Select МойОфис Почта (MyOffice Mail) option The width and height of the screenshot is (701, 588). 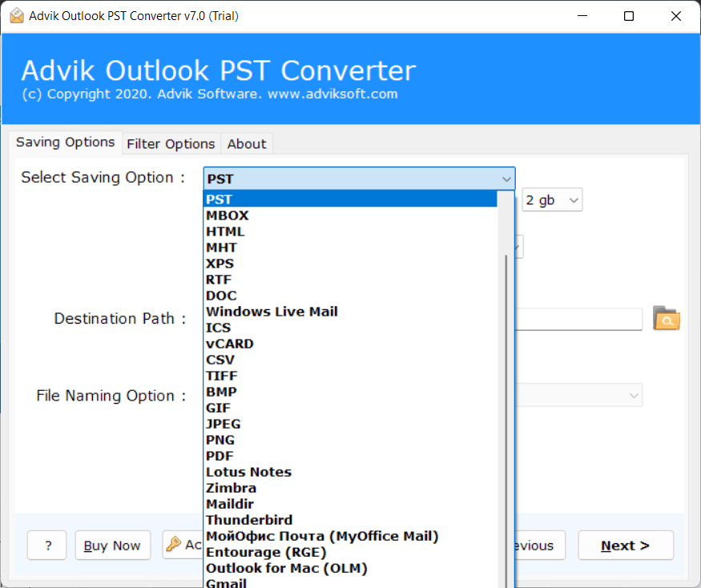point(350,536)
